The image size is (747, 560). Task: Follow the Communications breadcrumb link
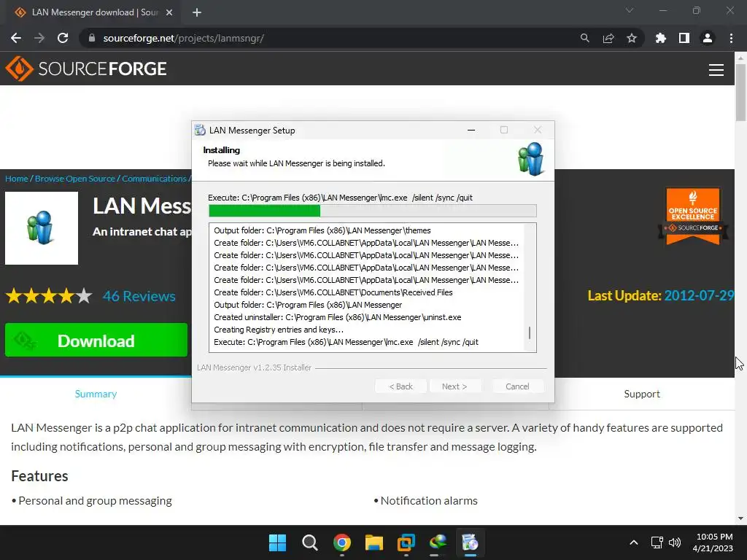(x=154, y=179)
